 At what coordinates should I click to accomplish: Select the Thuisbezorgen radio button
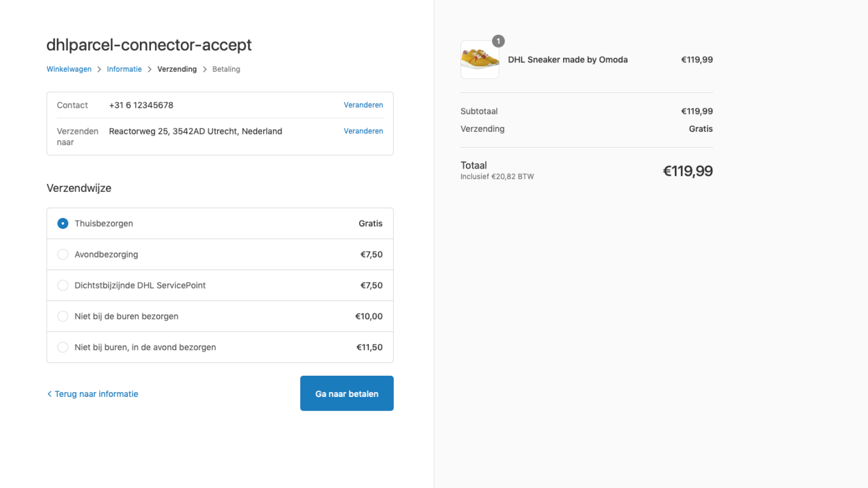pyautogui.click(x=62, y=223)
